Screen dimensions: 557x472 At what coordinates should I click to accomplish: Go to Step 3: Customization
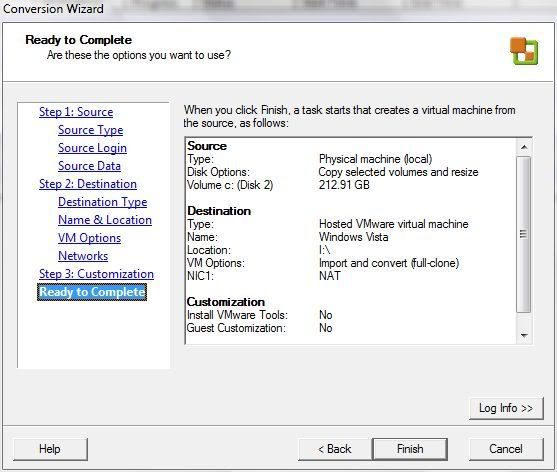[96, 274]
